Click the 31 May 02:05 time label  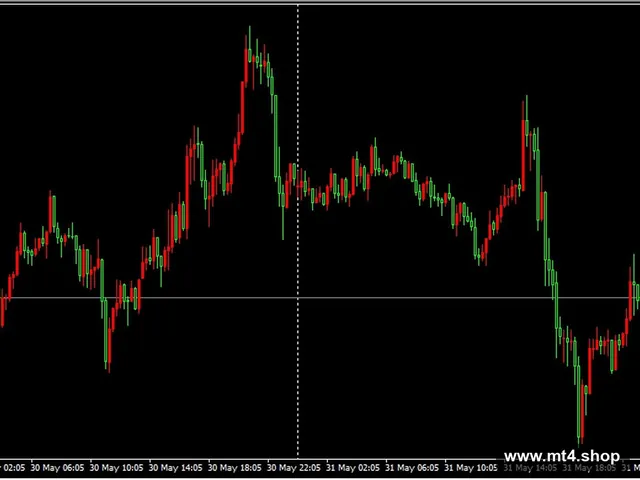(x=353, y=468)
